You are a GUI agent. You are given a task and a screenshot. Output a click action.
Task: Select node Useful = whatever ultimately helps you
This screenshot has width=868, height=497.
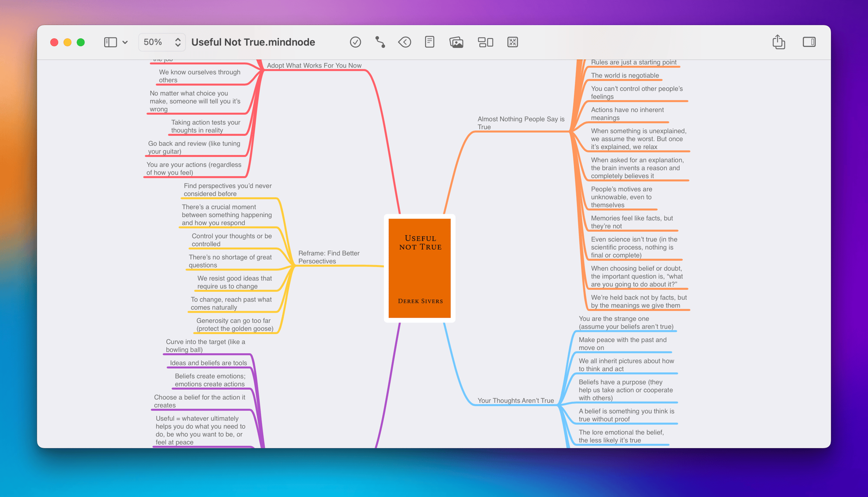[x=200, y=430]
